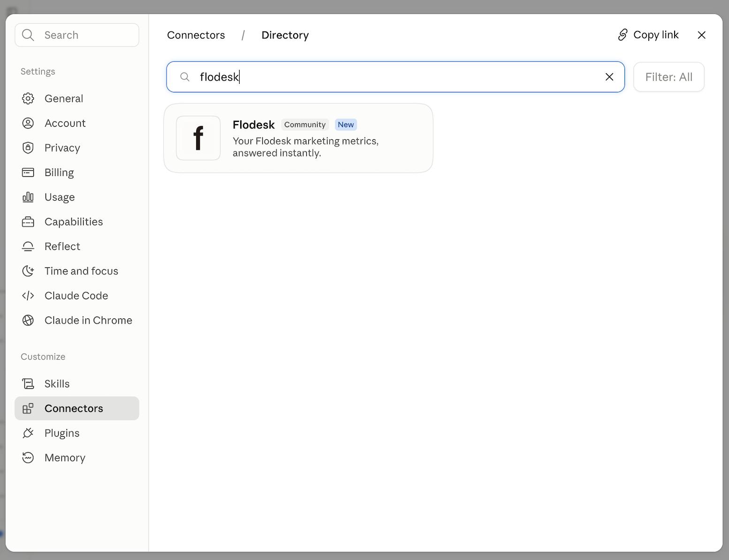This screenshot has width=729, height=560.
Task: Click the Memory icon in sidebar
Action: [x=28, y=458]
